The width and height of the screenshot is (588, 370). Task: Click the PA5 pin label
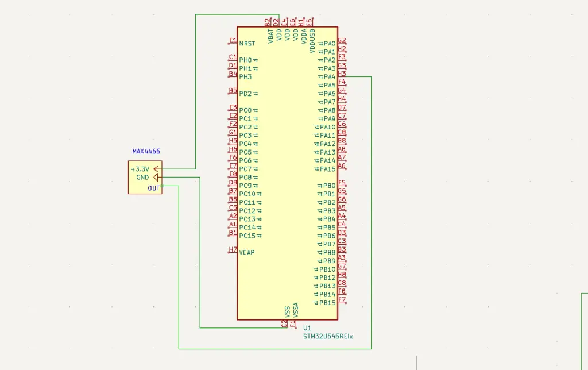pyautogui.click(x=330, y=85)
